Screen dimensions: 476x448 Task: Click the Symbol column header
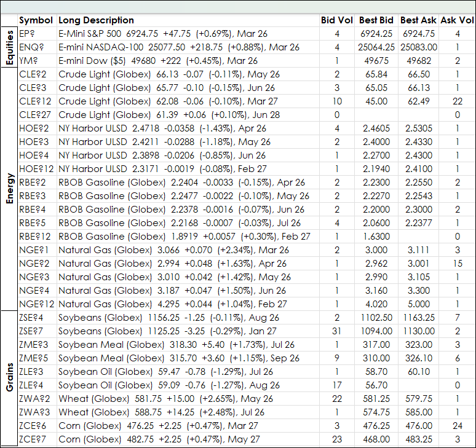coord(36,20)
